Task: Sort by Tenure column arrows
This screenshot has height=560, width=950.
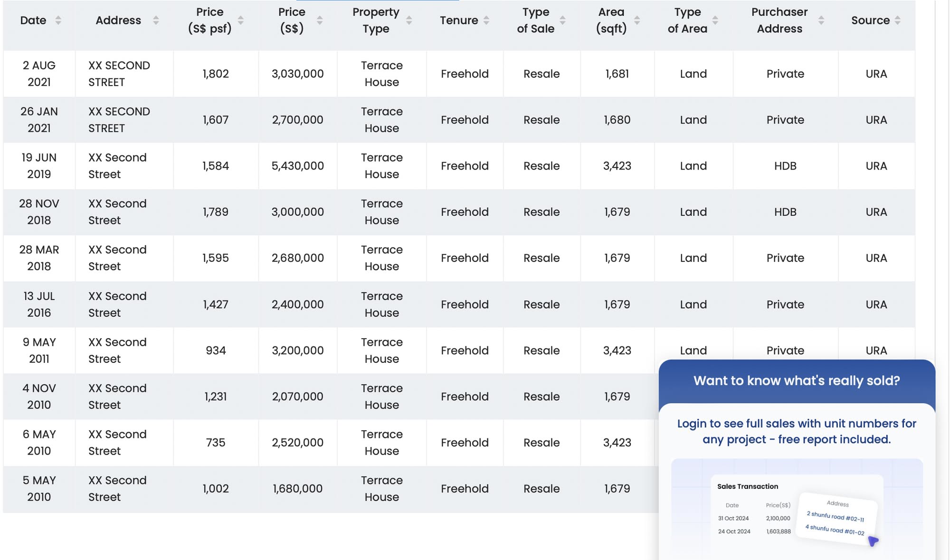Action: (x=486, y=20)
